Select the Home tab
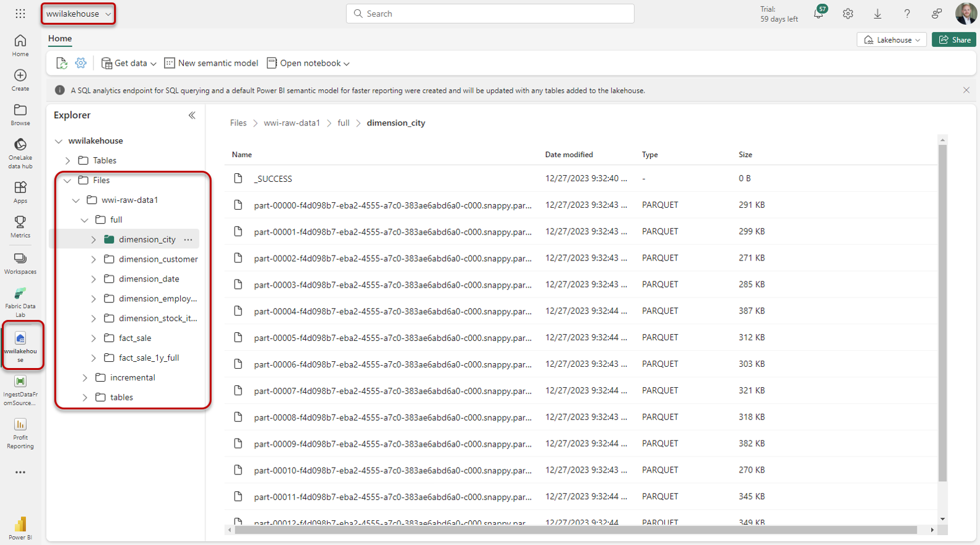Image resolution: width=980 pixels, height=545 pixels. (60, 38)
